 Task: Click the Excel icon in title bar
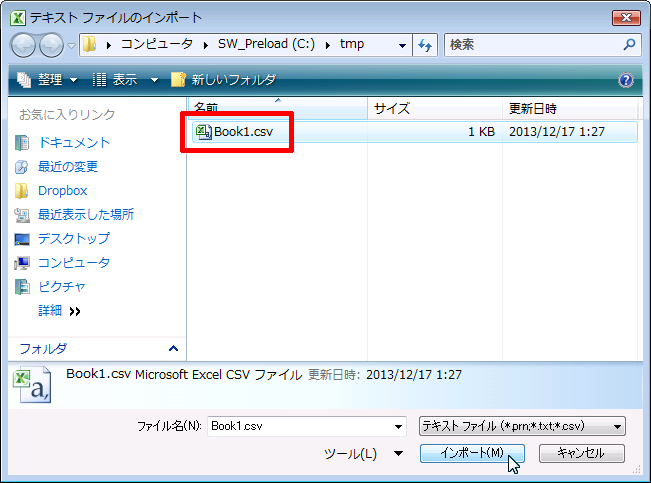[x=18, y=18]
